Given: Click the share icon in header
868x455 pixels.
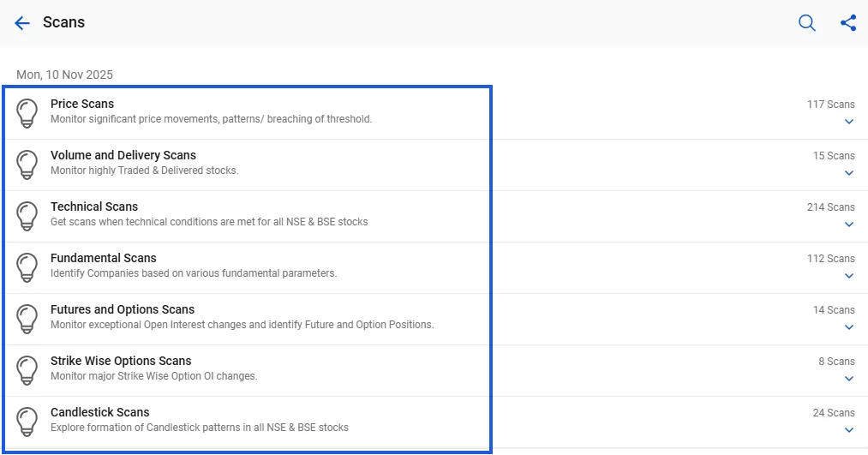Looking at the screenshot, I should (847, 23).
